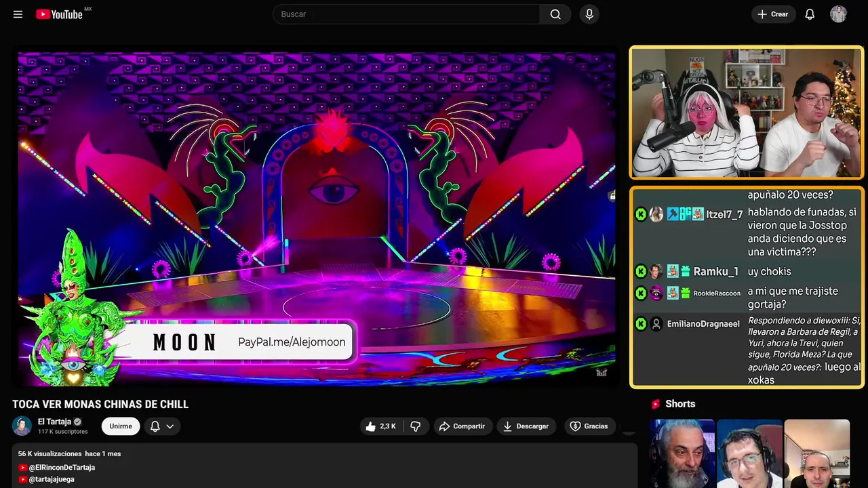
Task: Click the Ramku_1 chat username
Action: click(715, 272)
